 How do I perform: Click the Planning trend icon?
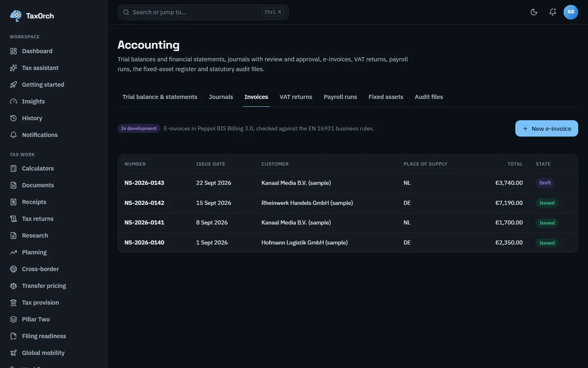pos(13,252)
